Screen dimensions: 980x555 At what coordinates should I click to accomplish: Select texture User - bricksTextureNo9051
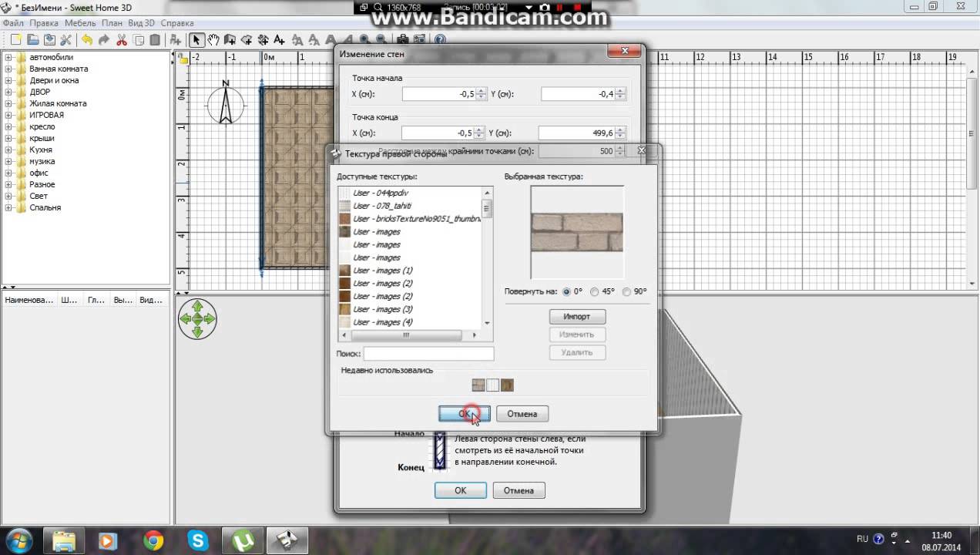(x=410, y=219)
